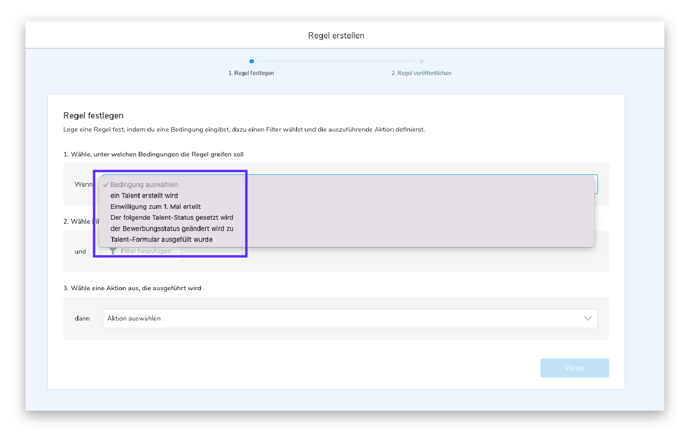Click the 'Regel erstellen' title
Viewport: 688px width, 434px height.
pyautogui.click(x=336, y=35)
